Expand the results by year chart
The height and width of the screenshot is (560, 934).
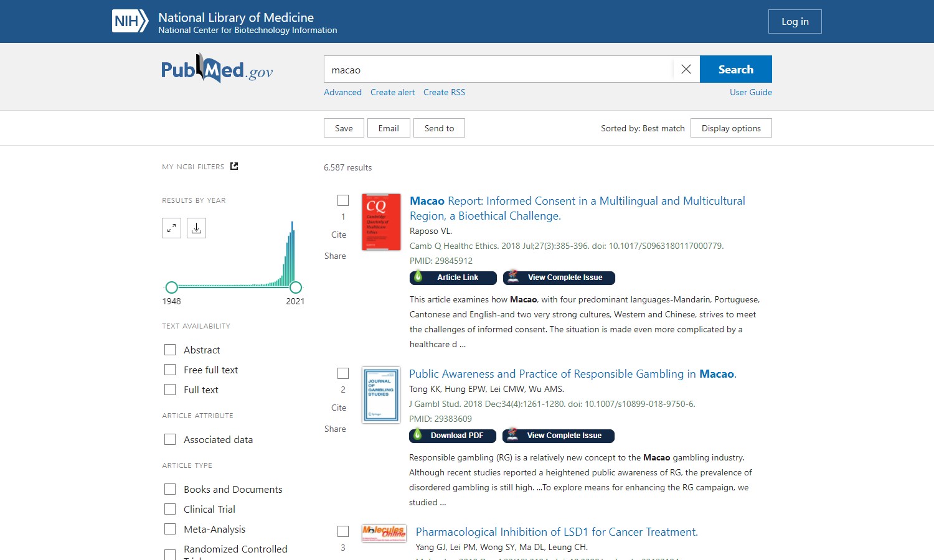(171, 228)
